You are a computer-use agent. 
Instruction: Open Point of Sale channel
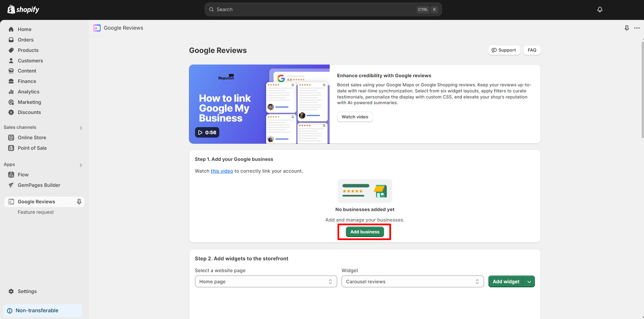coord(32,148)
